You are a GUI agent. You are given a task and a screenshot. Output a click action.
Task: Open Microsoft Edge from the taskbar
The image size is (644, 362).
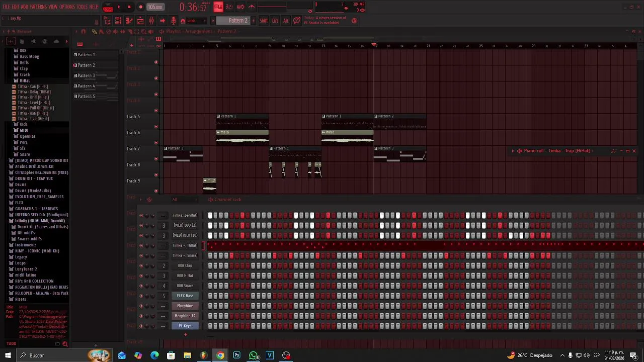coord(154,355)
